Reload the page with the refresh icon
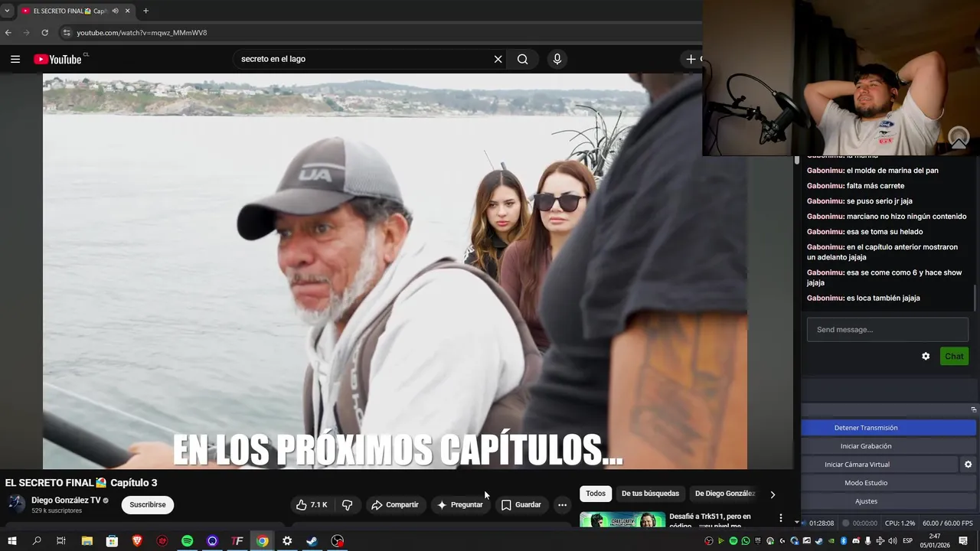This screenshot has width=980, height=551. click(x=44, y=33)
